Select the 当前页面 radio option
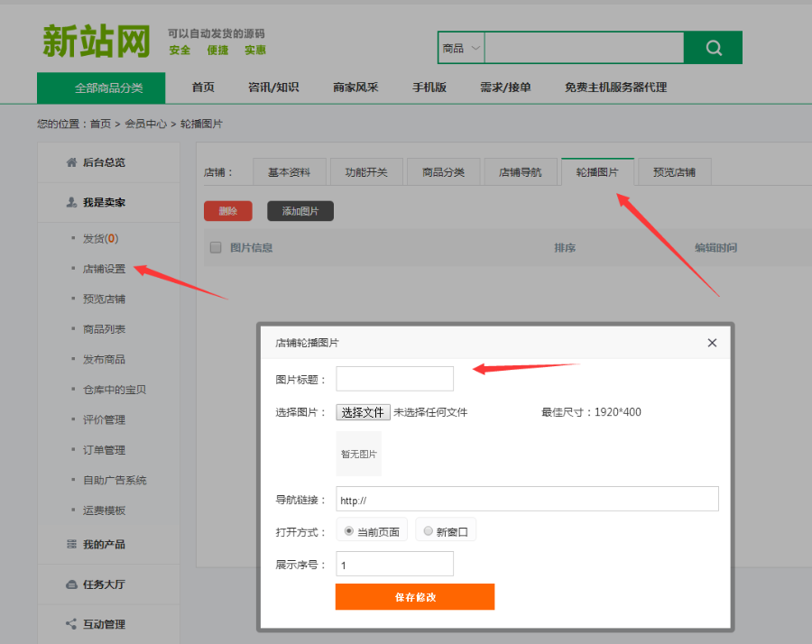The height and width of the screenshot is (644, 812). coord(349,531)
